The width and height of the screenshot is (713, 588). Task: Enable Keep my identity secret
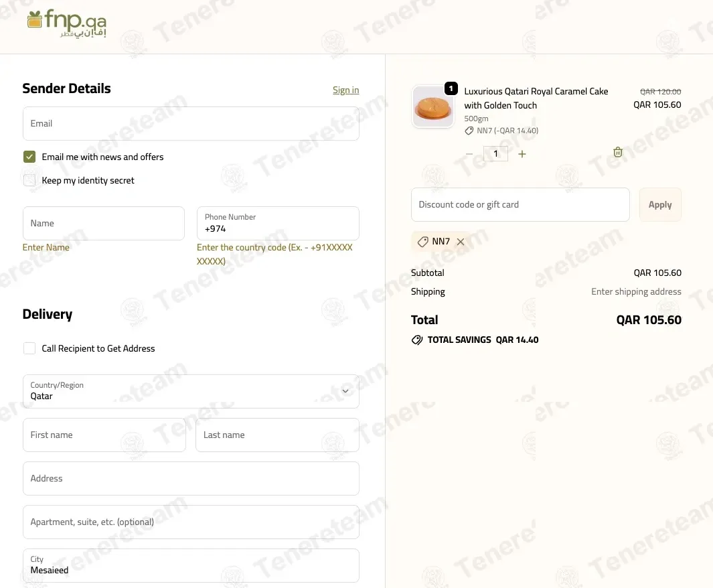point(29,180)
